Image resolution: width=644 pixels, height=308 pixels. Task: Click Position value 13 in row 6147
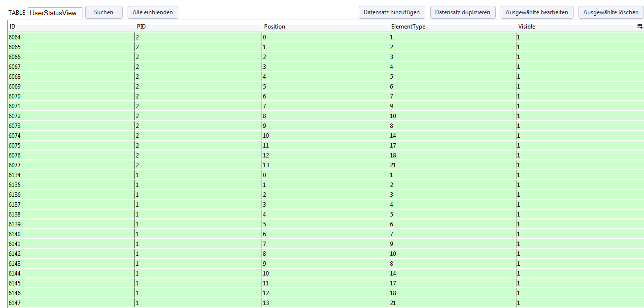point(266,303)
